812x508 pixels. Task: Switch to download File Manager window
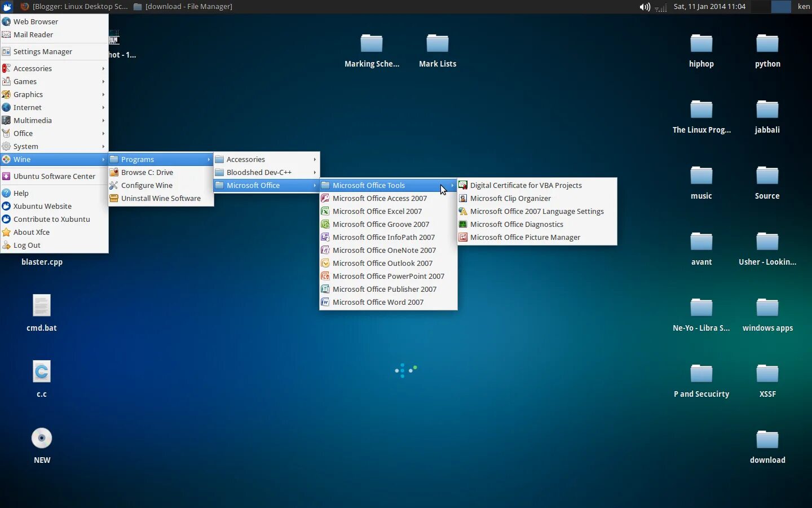click(x=183, y=7)
